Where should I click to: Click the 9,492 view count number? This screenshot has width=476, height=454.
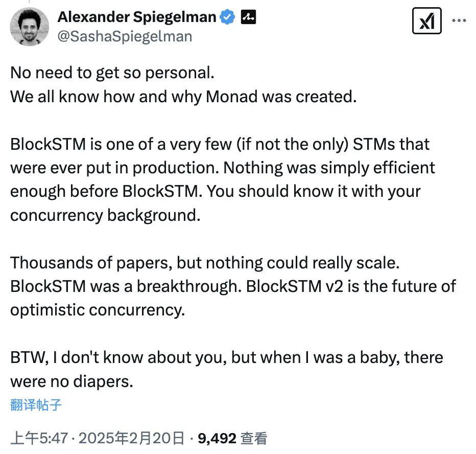click(x=217, y=438)
